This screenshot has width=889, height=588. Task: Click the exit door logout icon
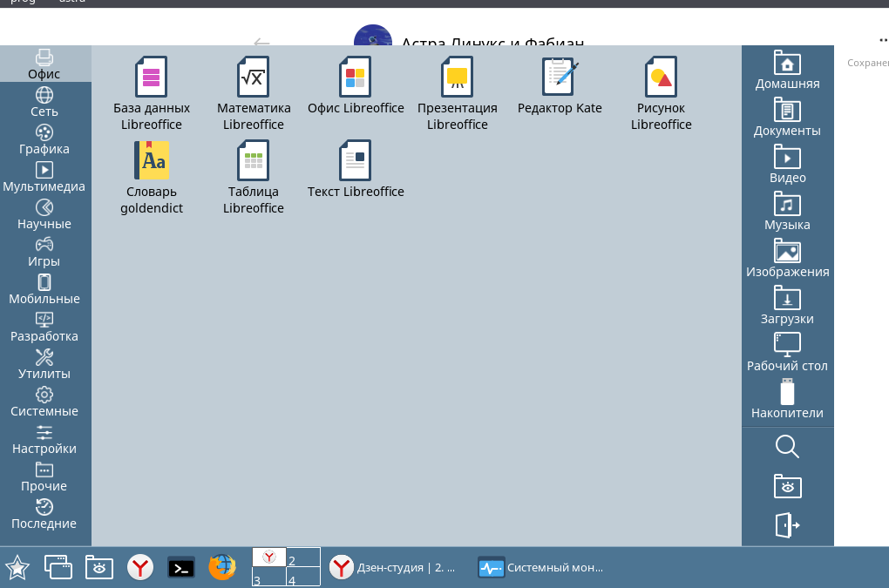click(788, 525)
